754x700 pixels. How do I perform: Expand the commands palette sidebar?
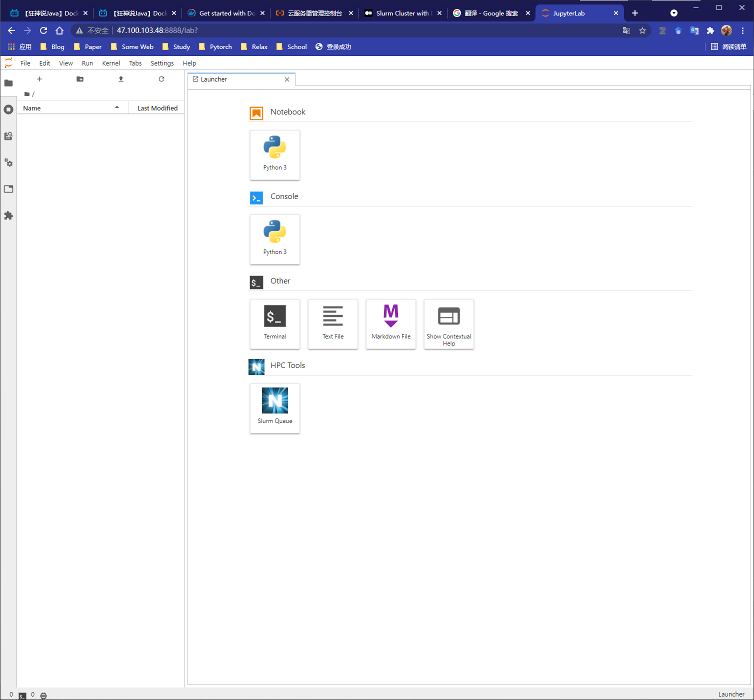tap(8, 136)
